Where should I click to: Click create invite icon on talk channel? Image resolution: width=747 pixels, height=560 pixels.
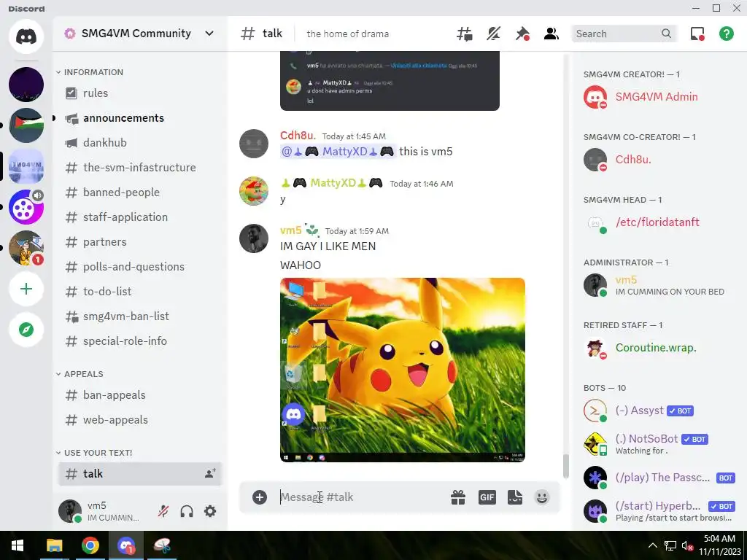tap(210, 473)
